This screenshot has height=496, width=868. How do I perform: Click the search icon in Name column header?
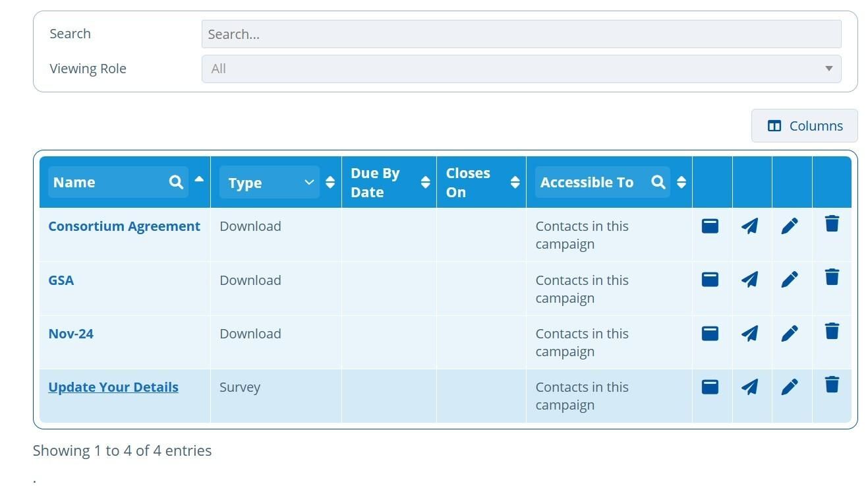(x=176, y=183)
